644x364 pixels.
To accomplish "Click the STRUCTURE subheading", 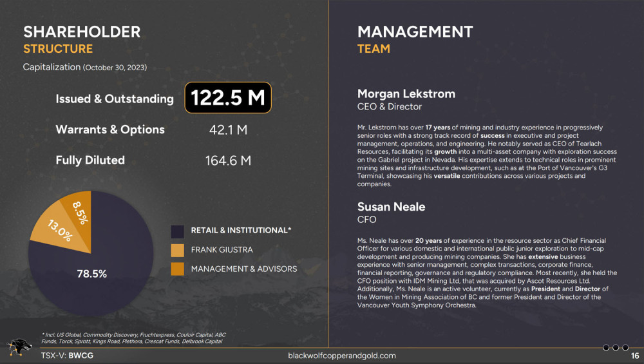I will (58, 49).
